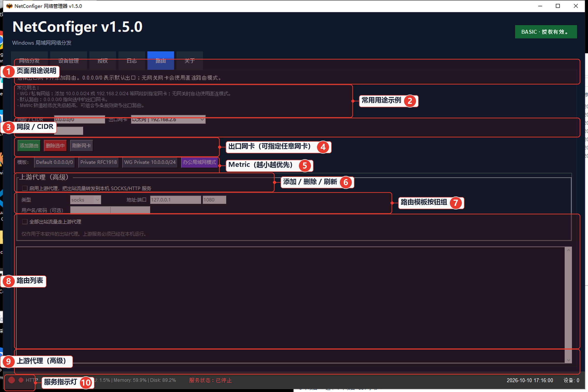Expand the socks proxy type dropdown

(x=86, y=200)
